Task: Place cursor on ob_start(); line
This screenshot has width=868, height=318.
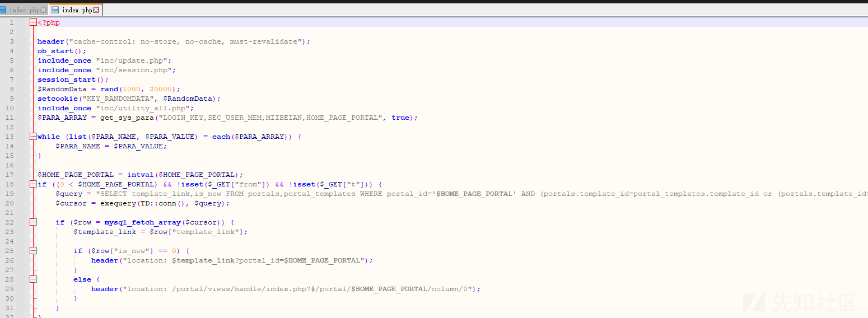Action: click(62, 51)
